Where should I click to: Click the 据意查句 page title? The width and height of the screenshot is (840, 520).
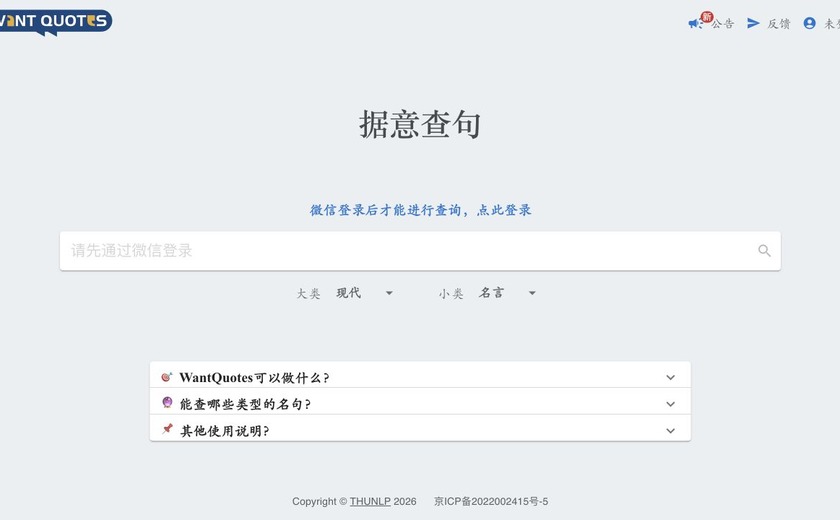click(420, 124)
